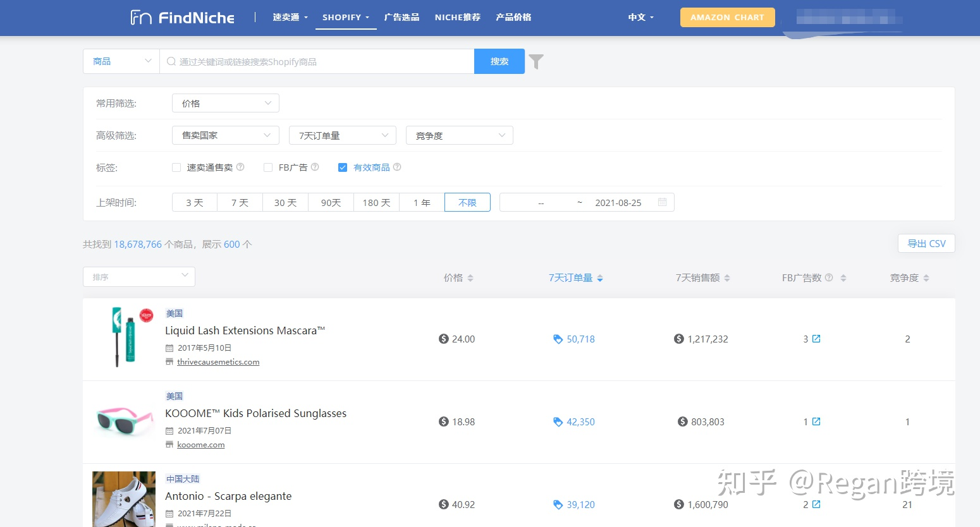Click help icon beside FB广告数 column header

(x=828, y=277)
